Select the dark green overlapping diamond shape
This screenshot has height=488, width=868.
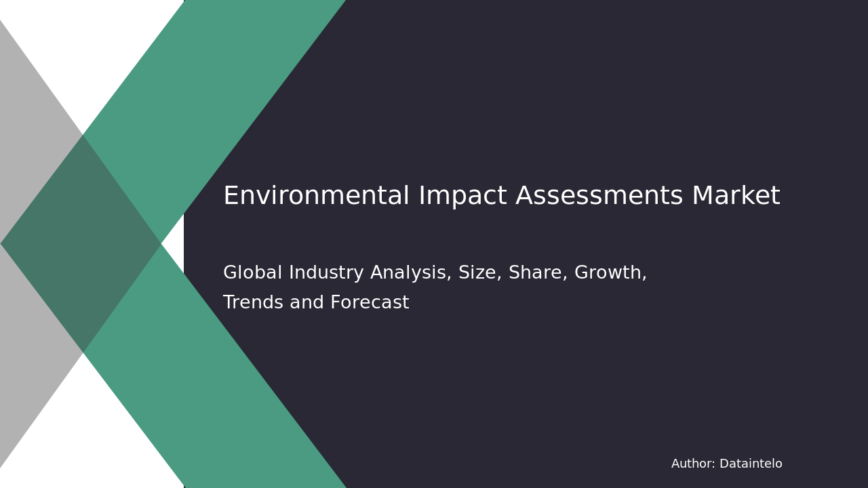click(81, 244)
